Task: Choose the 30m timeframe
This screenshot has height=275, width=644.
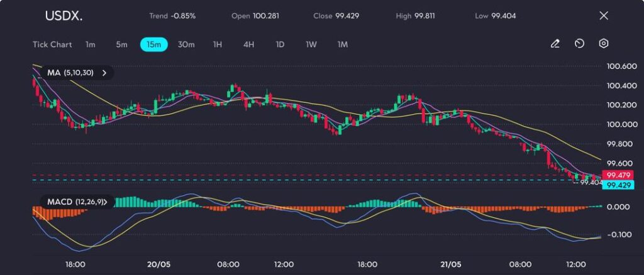Action: [x=186, y=45]
